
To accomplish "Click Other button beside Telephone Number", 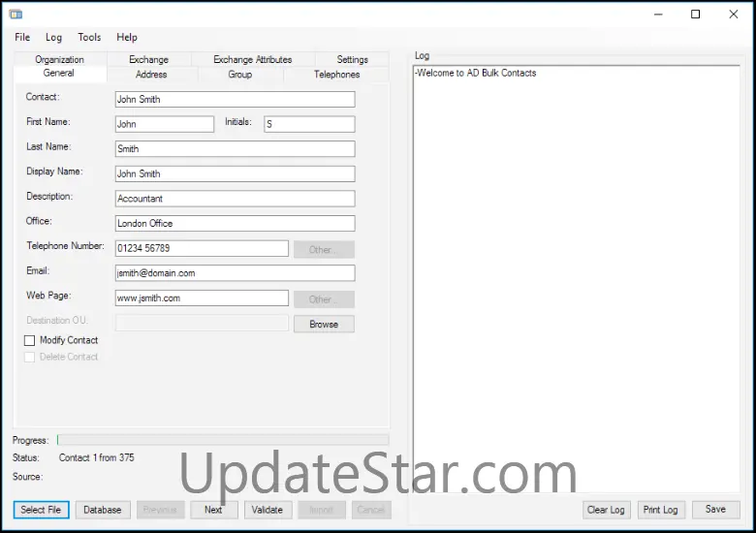I will (x=324, y=250).
